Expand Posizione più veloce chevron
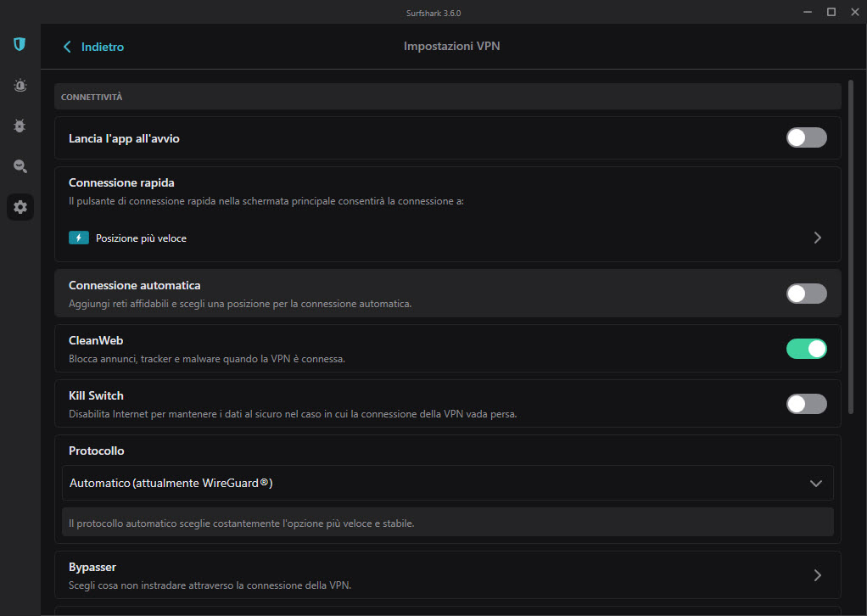This screenshot has height=616, width=867. coord(817,238)
